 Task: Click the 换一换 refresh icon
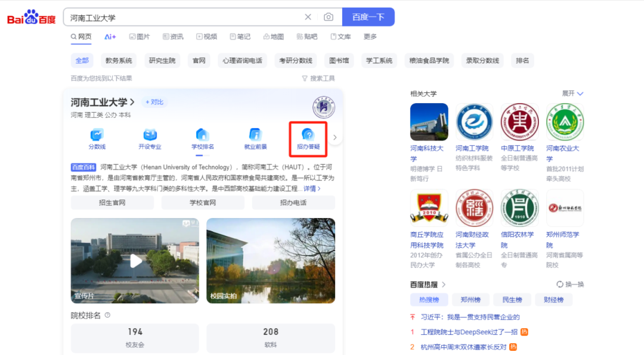pos(570,284)
